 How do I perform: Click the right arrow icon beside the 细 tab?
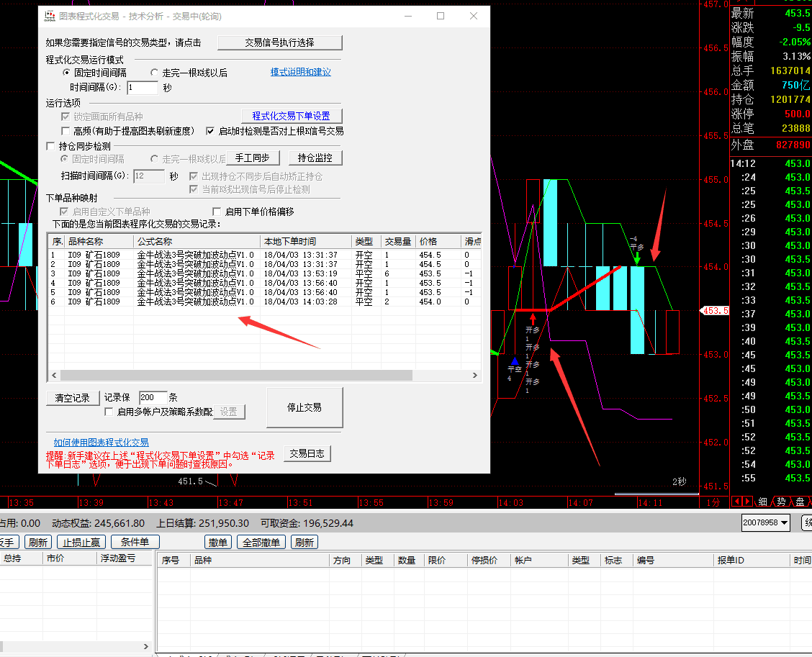(747, 502)
